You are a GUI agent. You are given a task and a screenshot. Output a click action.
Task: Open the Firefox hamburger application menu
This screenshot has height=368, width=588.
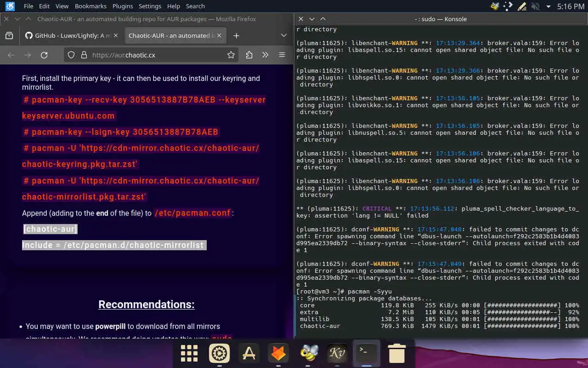click(283, 55)
